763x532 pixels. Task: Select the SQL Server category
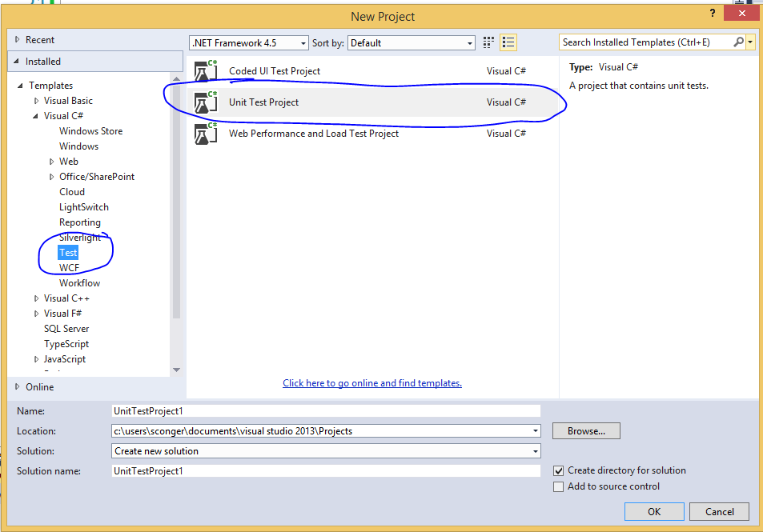pyautogui.click(x=66, y=329)
